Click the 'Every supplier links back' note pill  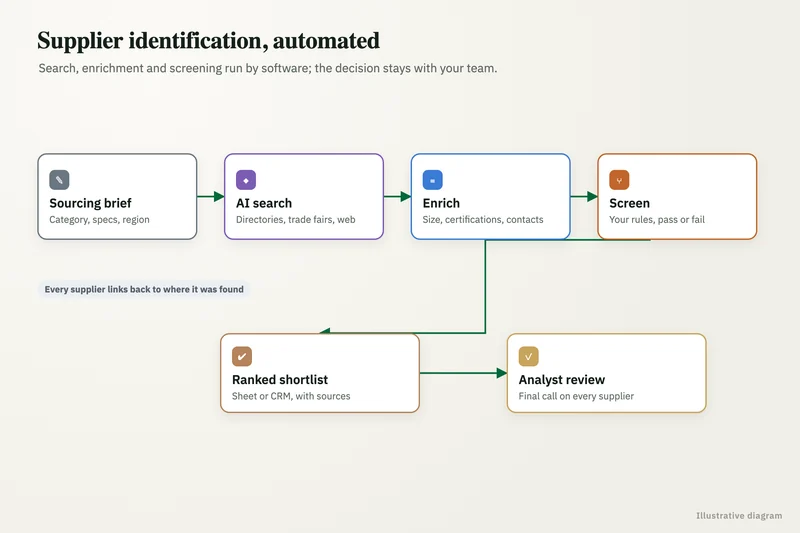tap(144, 289)
